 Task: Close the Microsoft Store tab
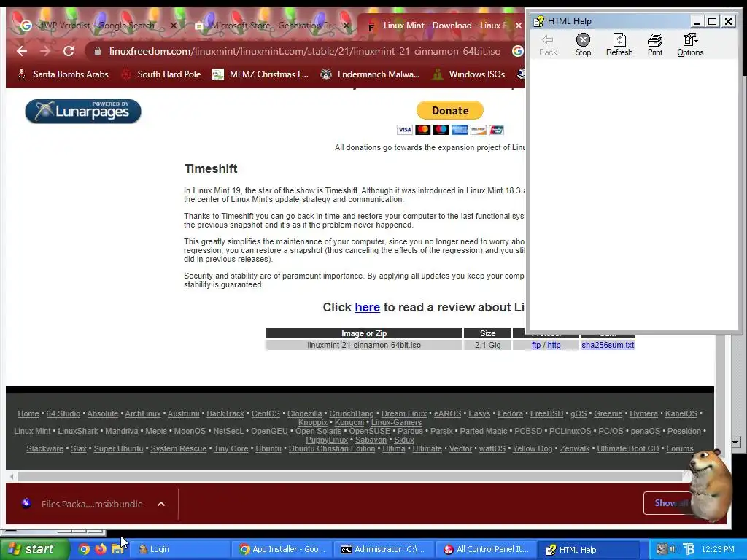(x=347, y=26)
